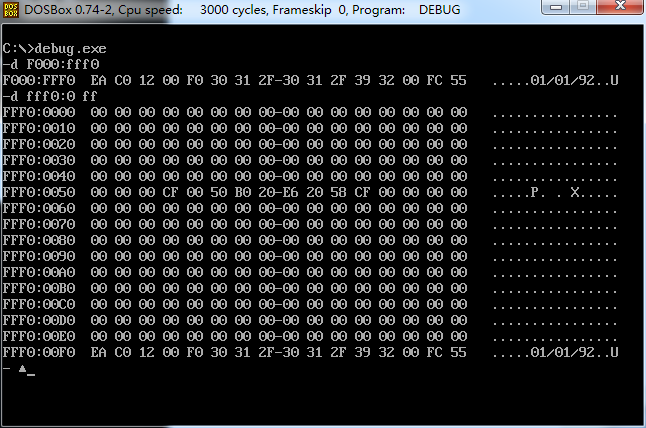Select the 'FFF0:00F0' row address
646x428 pixels.
[x=39, y=353]
